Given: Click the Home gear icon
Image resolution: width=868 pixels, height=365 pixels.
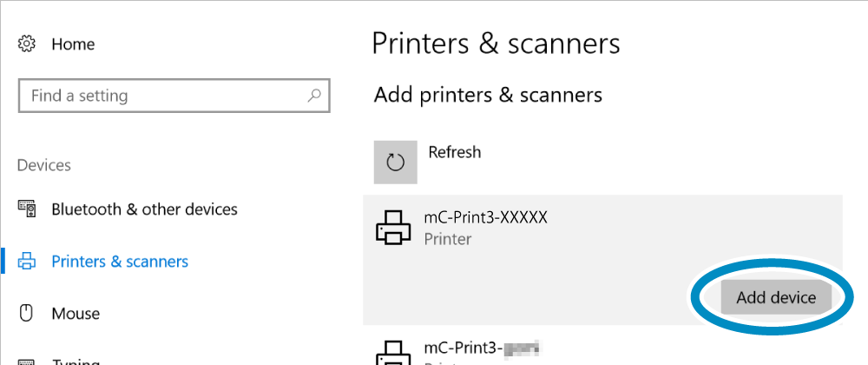Looking at the screenshot, I should pos(27,43).
